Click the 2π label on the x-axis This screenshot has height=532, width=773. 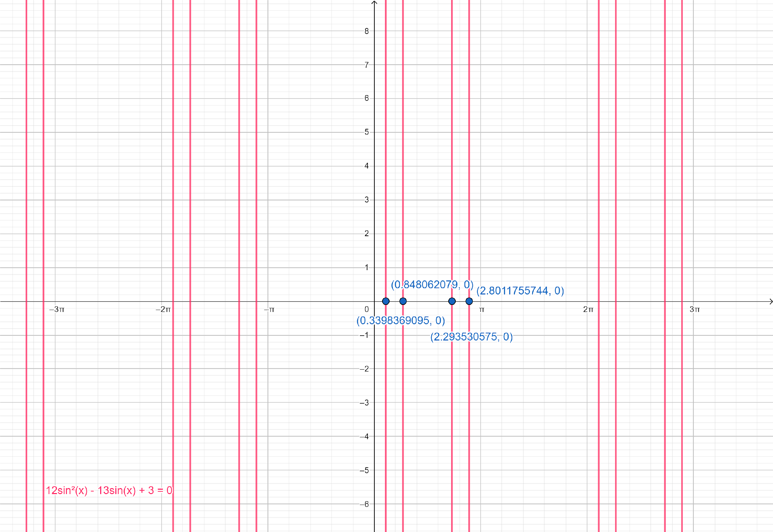point(588,309)
